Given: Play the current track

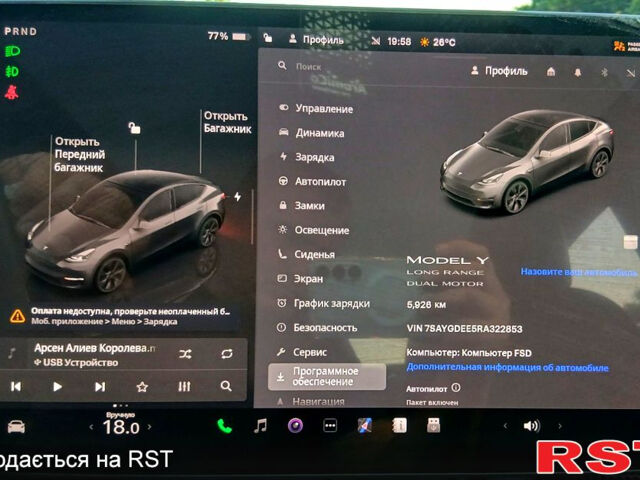Looking at the screenshot, I should [x=58, y=387].
